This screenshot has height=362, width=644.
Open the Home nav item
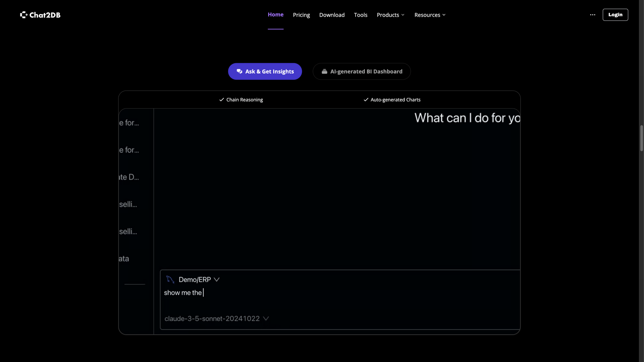click(x=276, y=14)
